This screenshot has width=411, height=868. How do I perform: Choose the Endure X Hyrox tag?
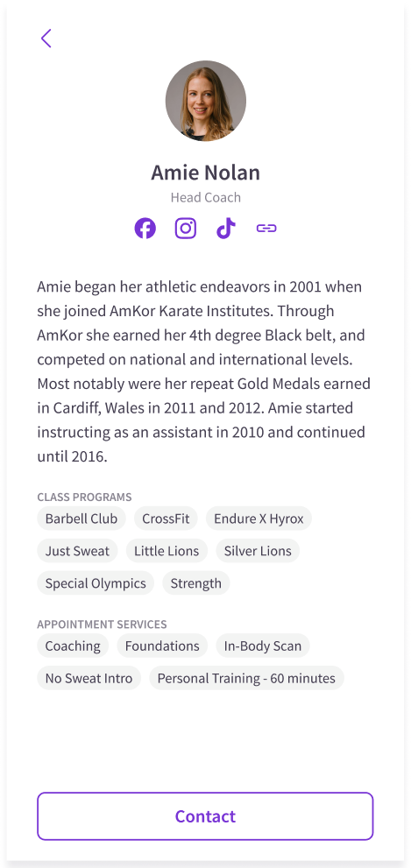pyautogui.click(x=259, y=519)
